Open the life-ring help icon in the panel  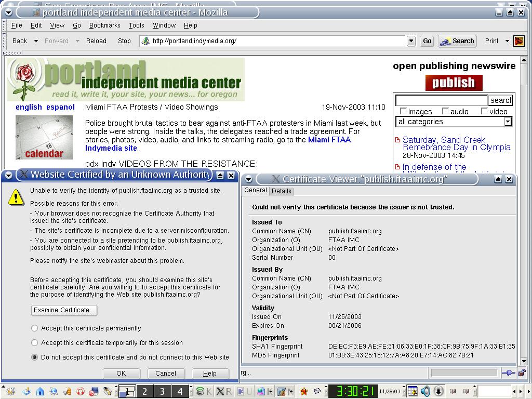(x=80, y=391)
